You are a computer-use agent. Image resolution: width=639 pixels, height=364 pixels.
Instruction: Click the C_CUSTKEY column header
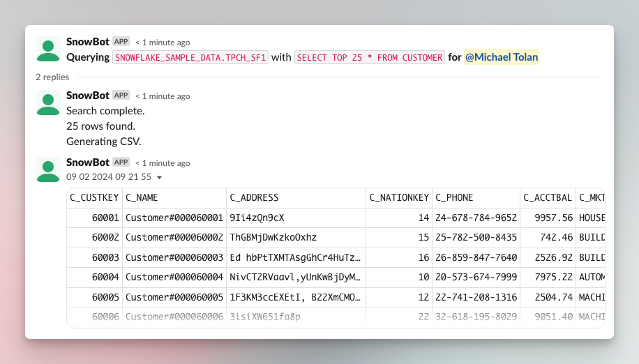[x=94, y=198]
